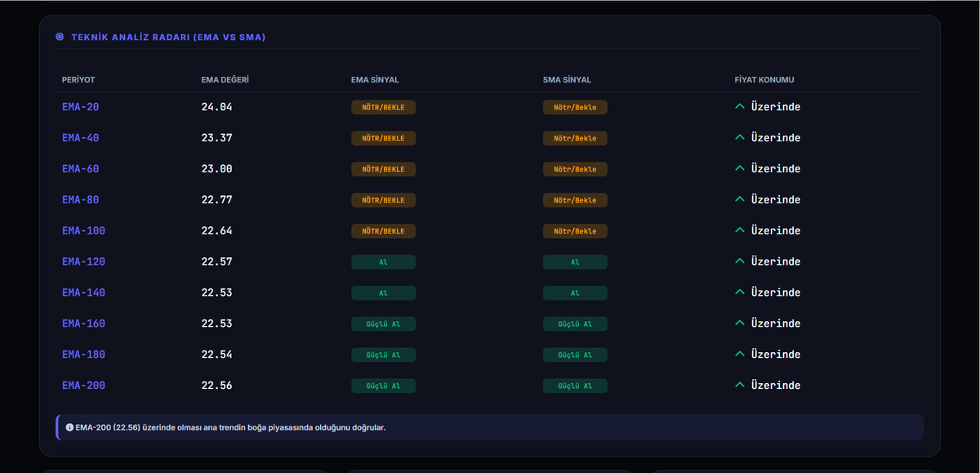The image size is (980, 473).
Task: Click the SMA signal Güçlü Al badge for EMA-160
Action: tap(575, 324)
